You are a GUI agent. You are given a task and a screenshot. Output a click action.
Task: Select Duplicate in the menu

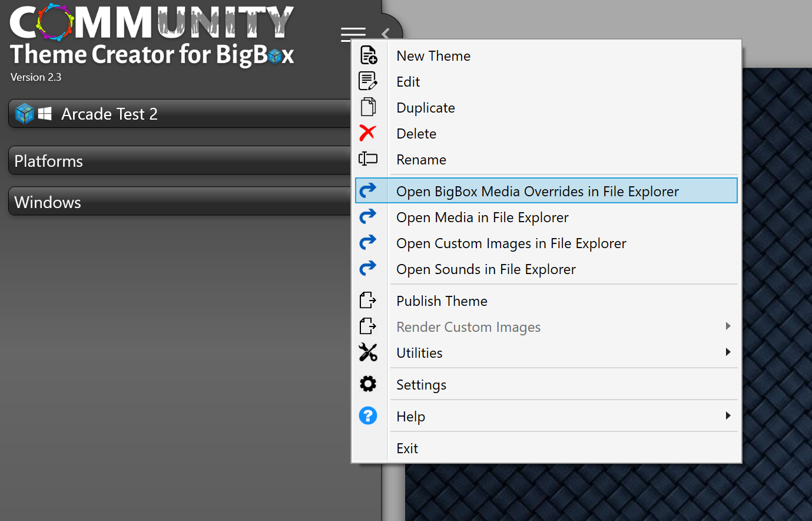546,107
